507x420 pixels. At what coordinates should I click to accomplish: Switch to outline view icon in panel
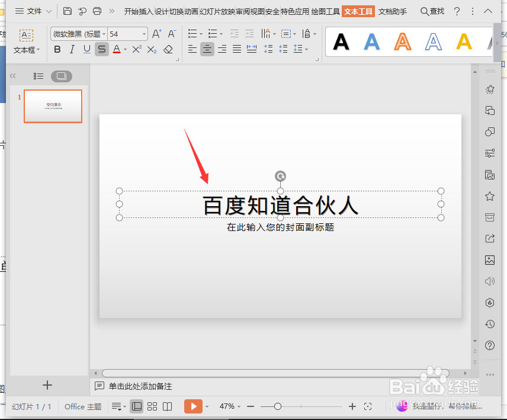coord(38,76)
